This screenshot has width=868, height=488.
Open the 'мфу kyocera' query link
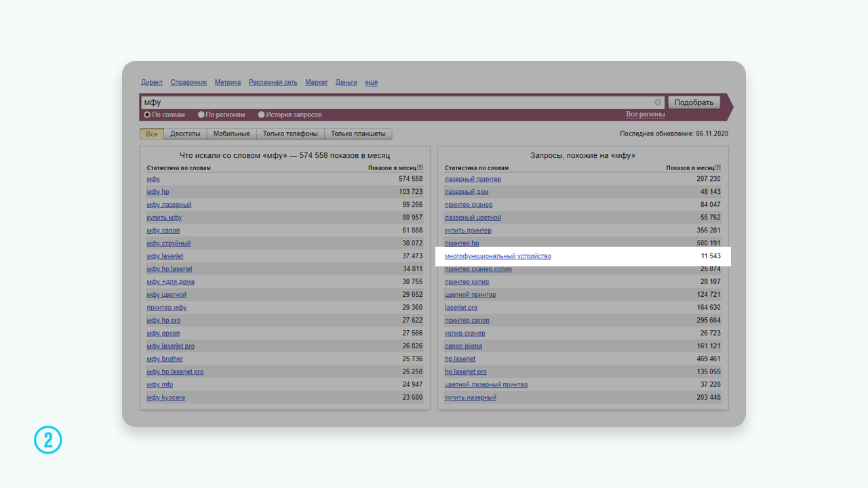tap(165, 398)
